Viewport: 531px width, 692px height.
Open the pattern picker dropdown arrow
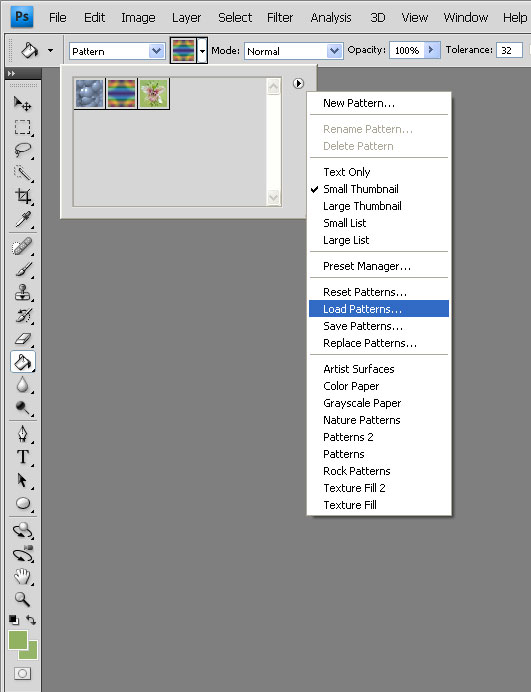click(202, 51)
